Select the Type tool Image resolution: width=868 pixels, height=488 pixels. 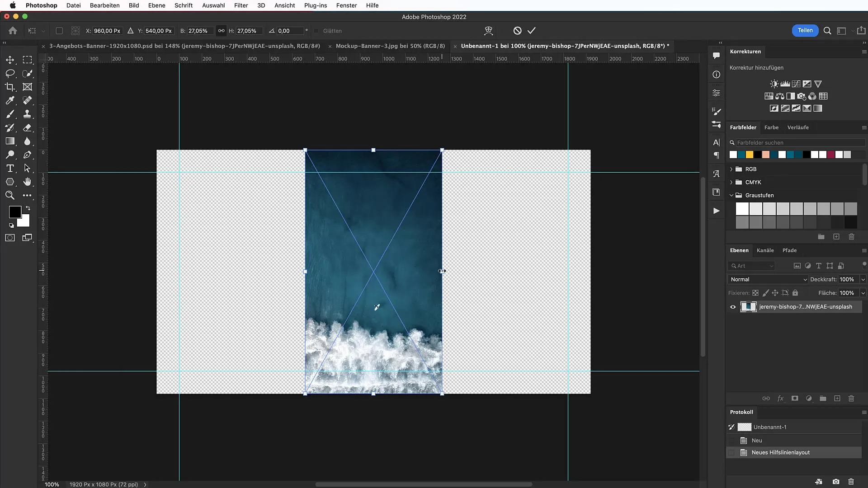tap(9, 169)
